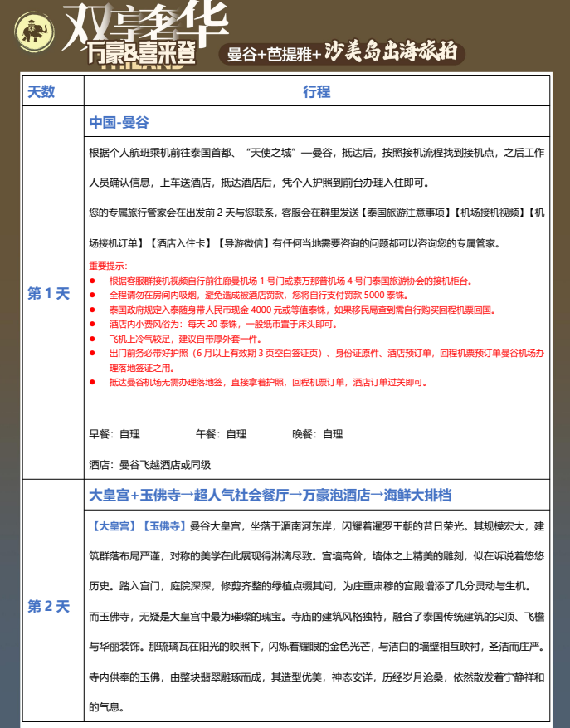This screenshot has width=570, height=728.
Task: Click the 万豪&喜来登 subtitle text
Action: pos(141,52)
